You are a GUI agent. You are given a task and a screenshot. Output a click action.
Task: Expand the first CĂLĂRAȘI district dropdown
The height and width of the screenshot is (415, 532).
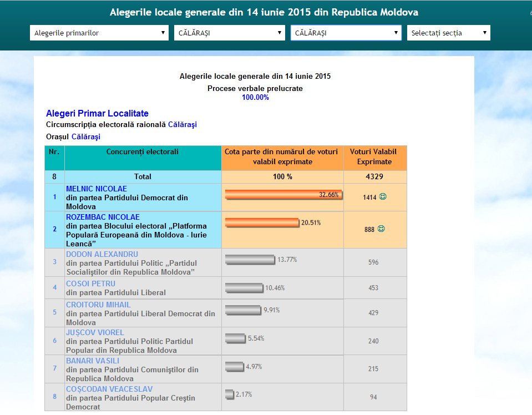(230, 33)
